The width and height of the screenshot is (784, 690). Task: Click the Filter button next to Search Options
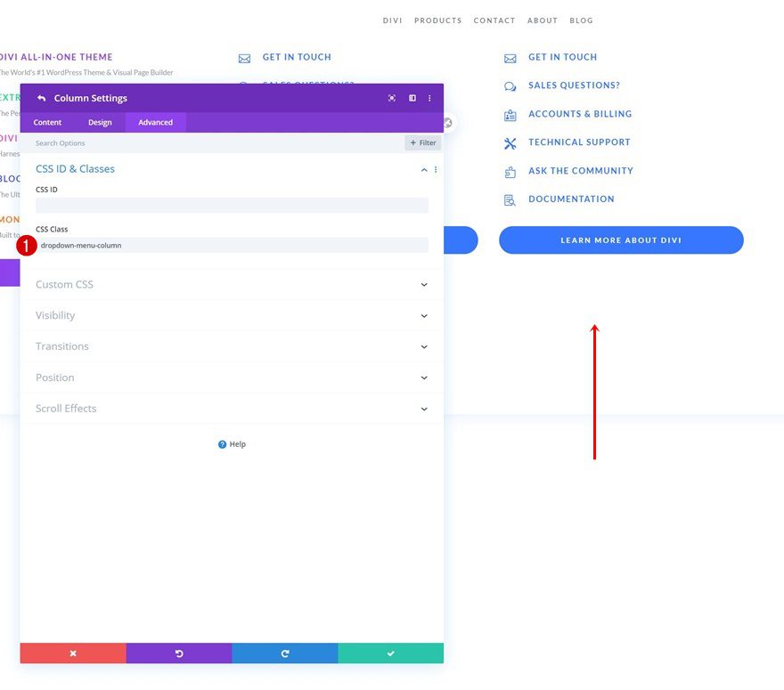point(421,142)
